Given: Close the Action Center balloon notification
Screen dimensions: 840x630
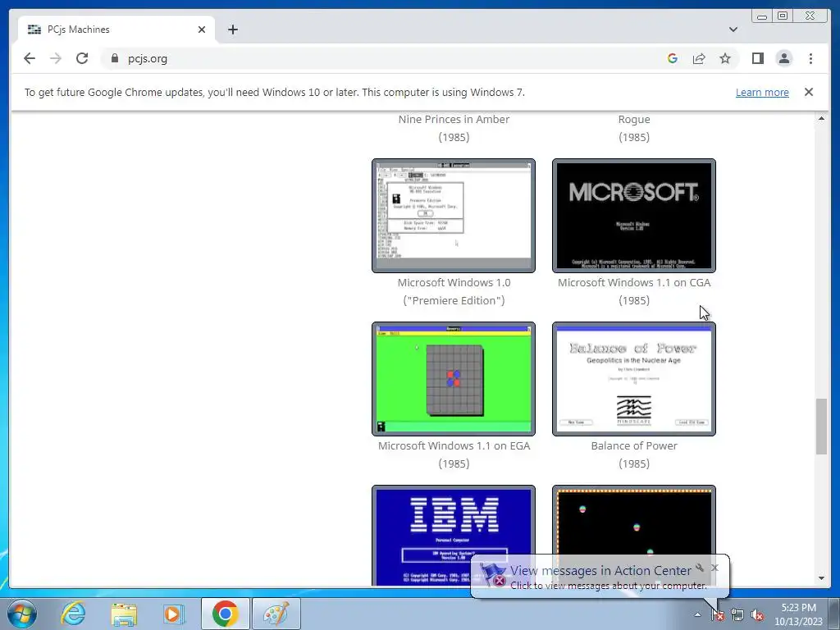Looking at the screenshot, I should [714, 568].
